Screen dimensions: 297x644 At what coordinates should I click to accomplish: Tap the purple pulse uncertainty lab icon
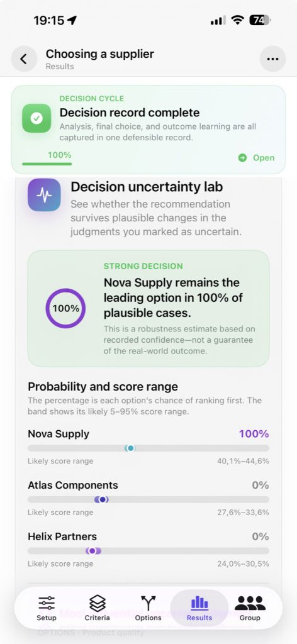(x=45, y=195)
